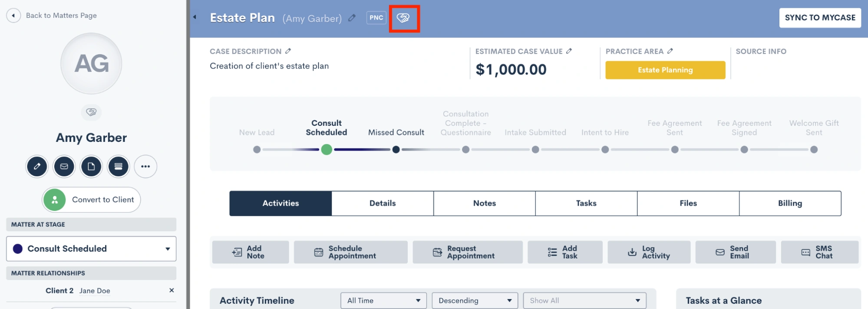
Task: Open the Consult Scheduled stage dropdown
Action: tap(91, 249)
